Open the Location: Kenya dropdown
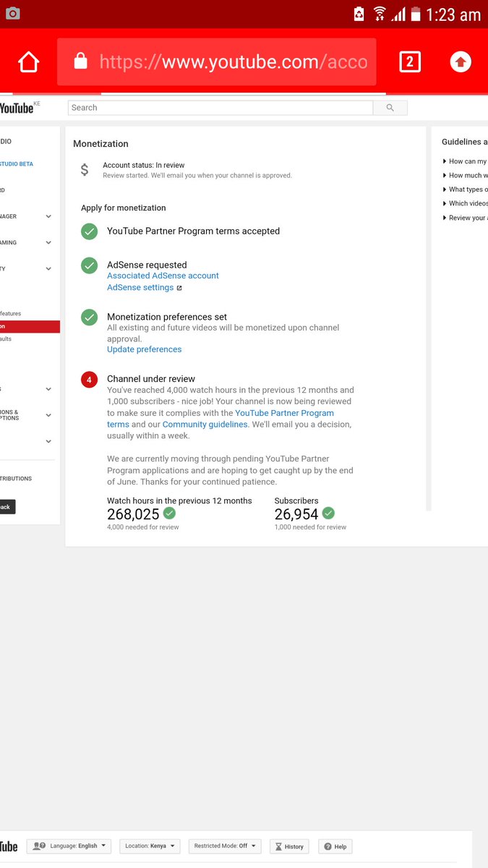This screenshot has height=868, width=488. (150, 846)
